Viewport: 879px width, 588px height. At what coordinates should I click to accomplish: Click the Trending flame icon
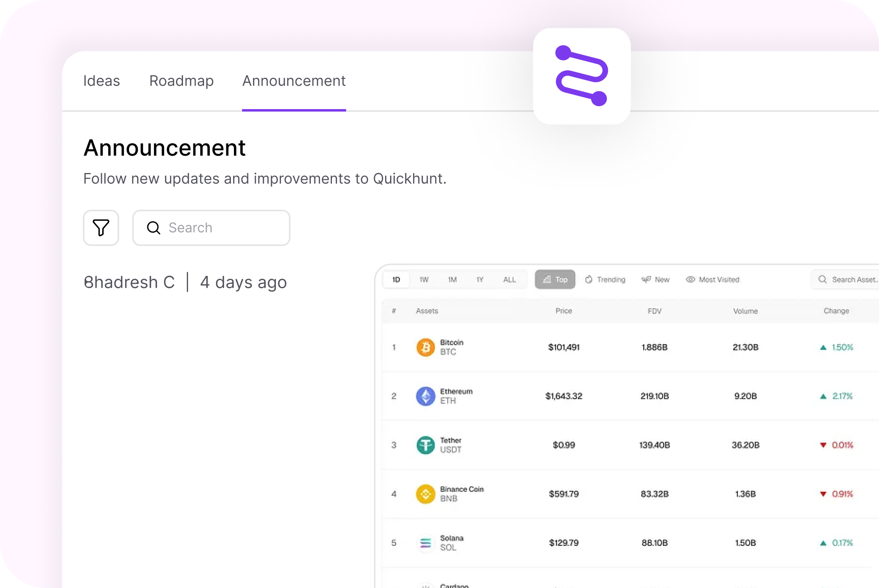589,279
